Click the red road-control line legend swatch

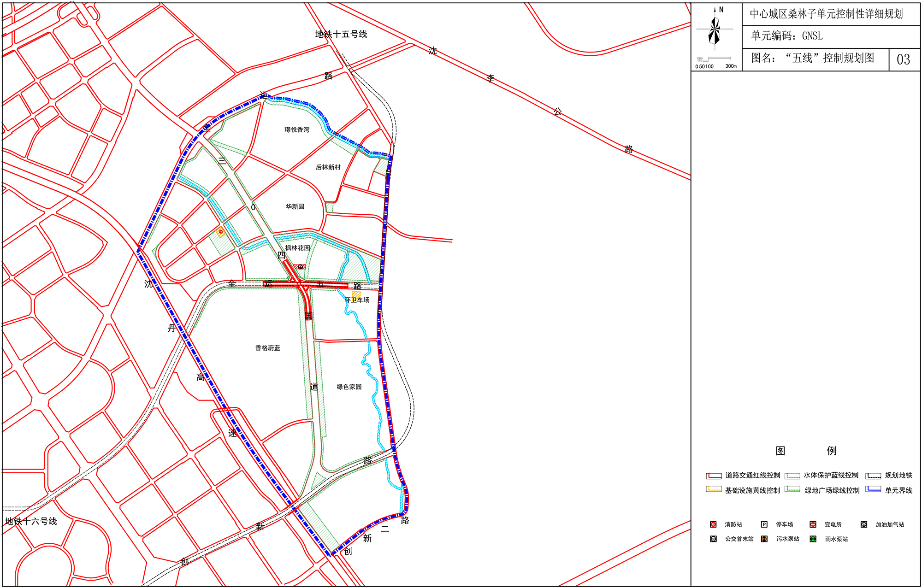tap(714, 476)
